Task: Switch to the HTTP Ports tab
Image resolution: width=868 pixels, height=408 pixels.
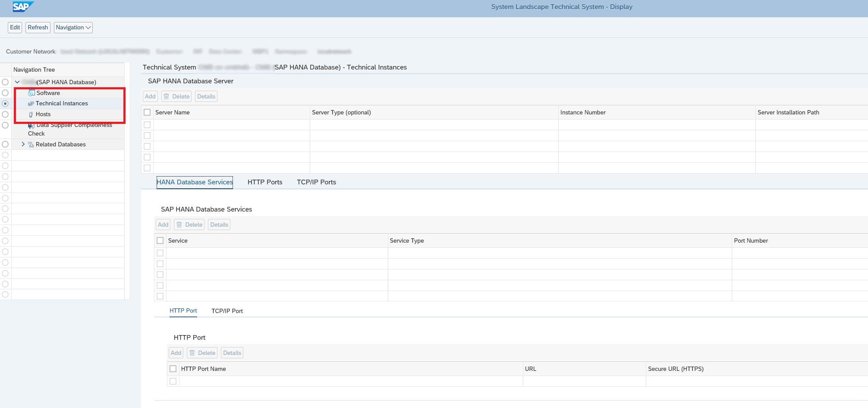Action: coord(265,182)
